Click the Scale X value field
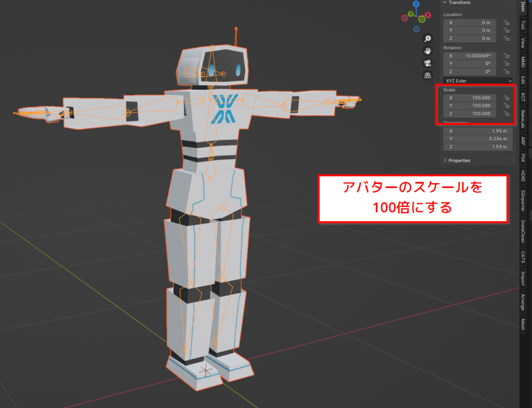 (470, 98)
